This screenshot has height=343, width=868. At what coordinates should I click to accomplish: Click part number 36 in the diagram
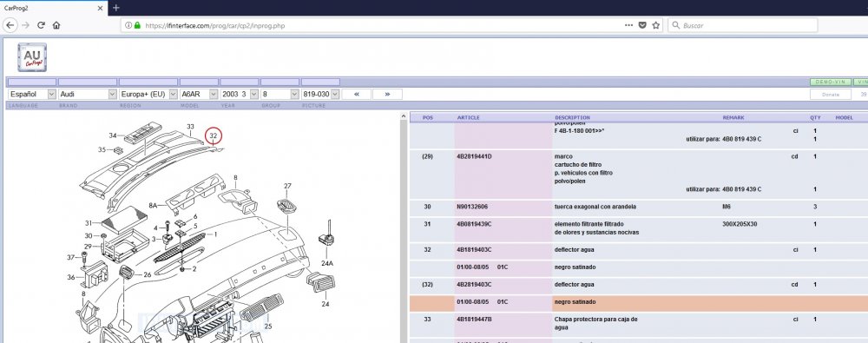(71, 277)
